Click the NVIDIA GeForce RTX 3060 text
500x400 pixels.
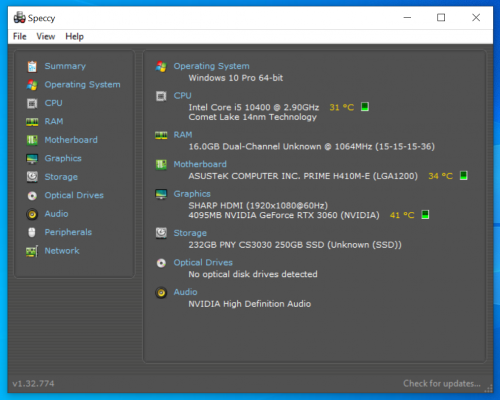284,215
